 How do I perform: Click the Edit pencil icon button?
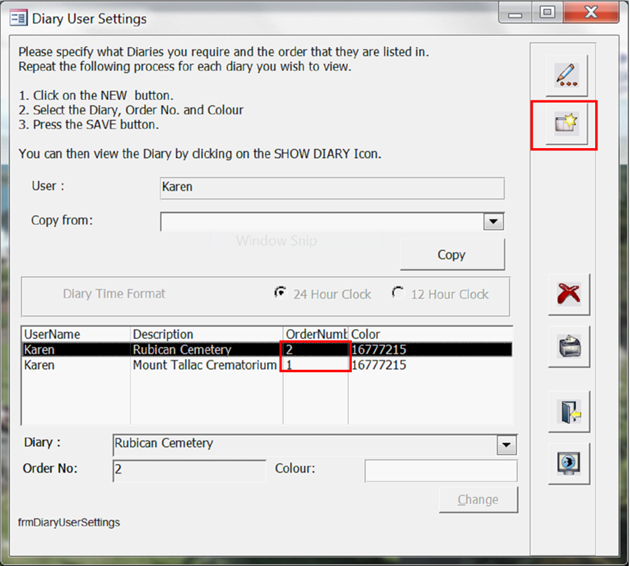(567, 75)
